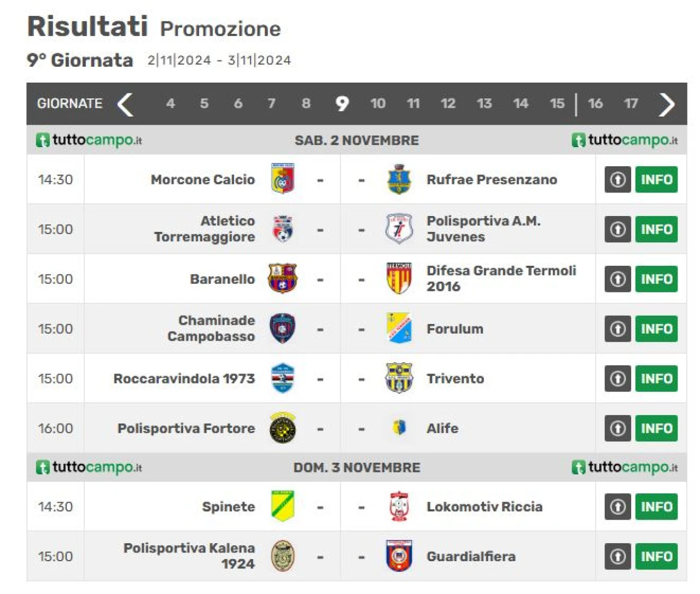This screenshot has width=700, height=594.
Task: Click the Rufrae Presenzano team crest
Action: (x=399, y=179)
